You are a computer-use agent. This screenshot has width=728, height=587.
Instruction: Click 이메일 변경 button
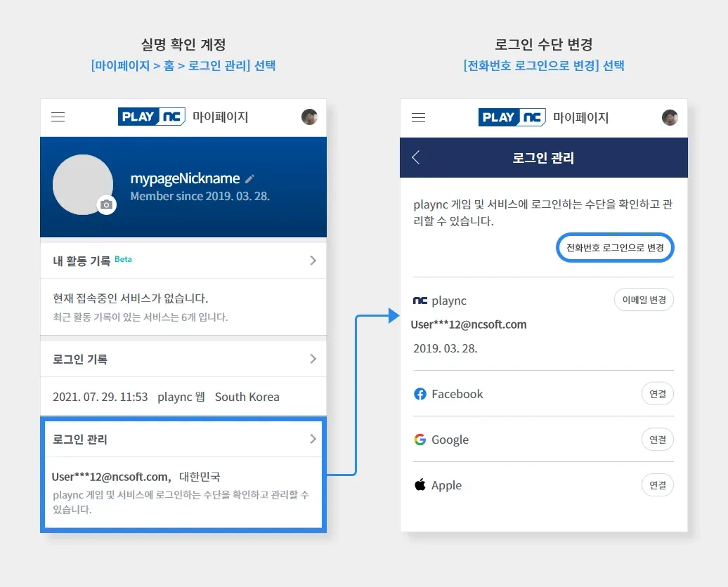[644, 300]
